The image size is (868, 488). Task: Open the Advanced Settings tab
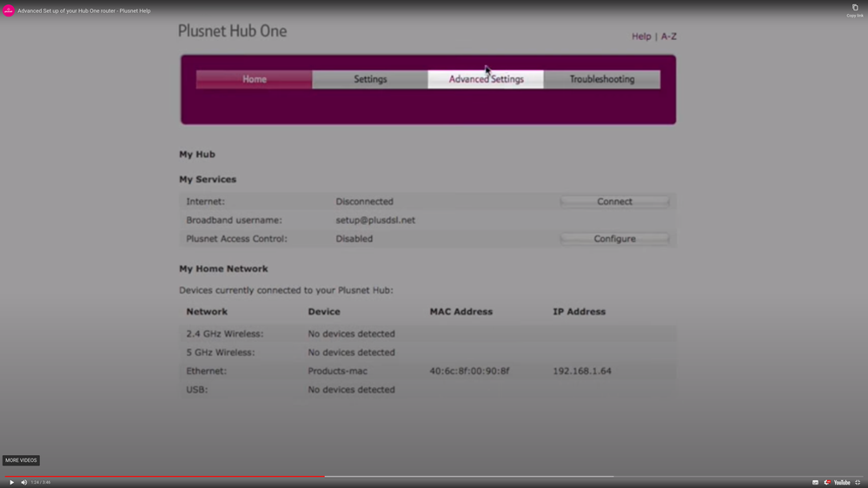486,79
